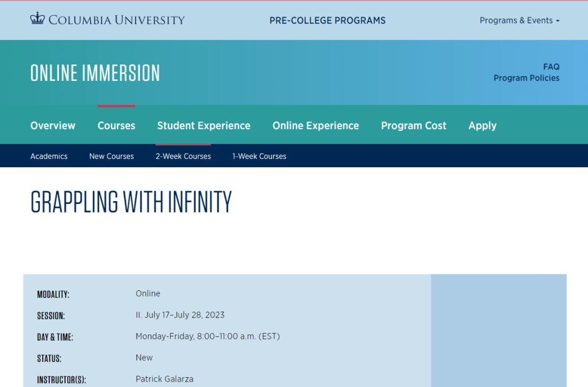Click the 'STATUS:' label
Image resolution: width=588 pixels, height=387 pixels.
coord(49,359)
